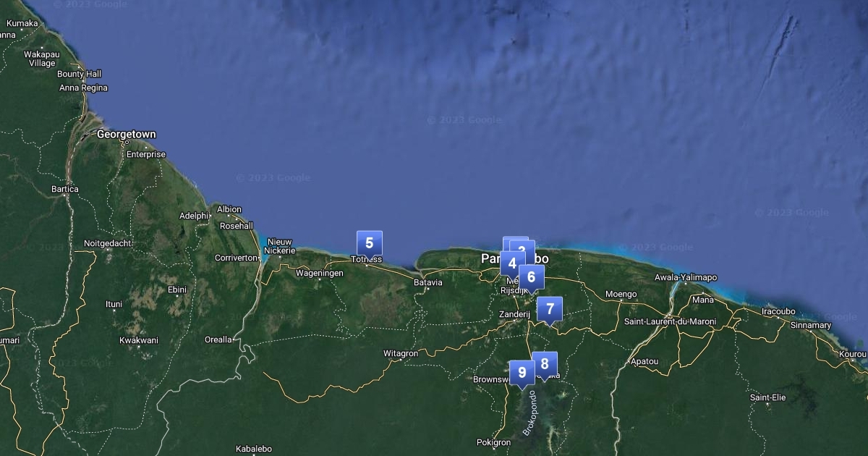Click the Awala-Yalimapo label
Image resolution: width=868 pixels, height=456 pixels.
[x=686, y=278]
